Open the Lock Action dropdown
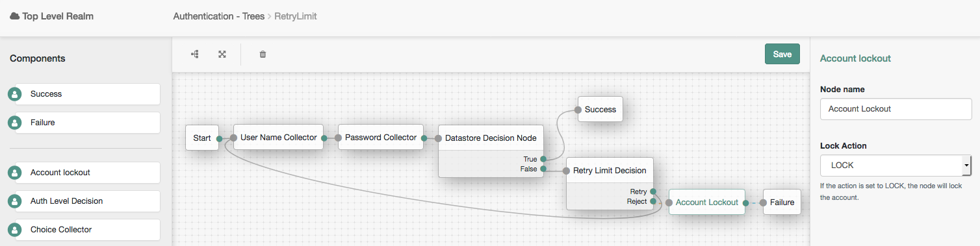 [896, 166]
